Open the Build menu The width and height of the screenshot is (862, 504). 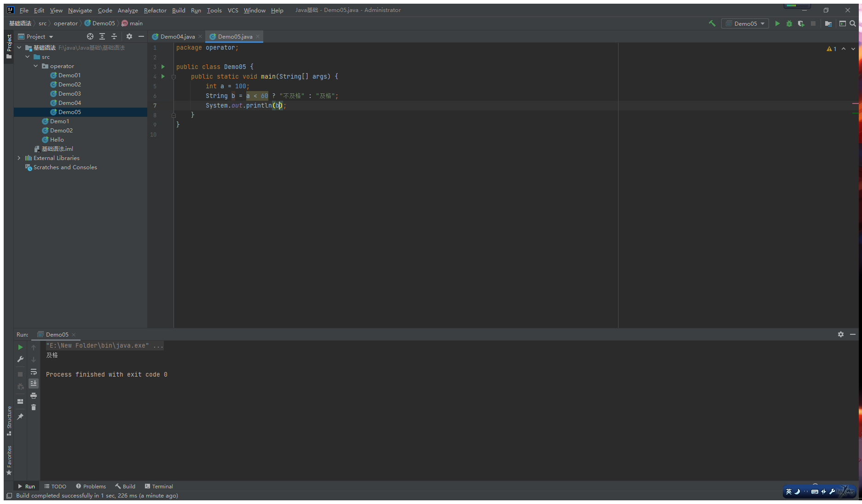click(179, 10)
